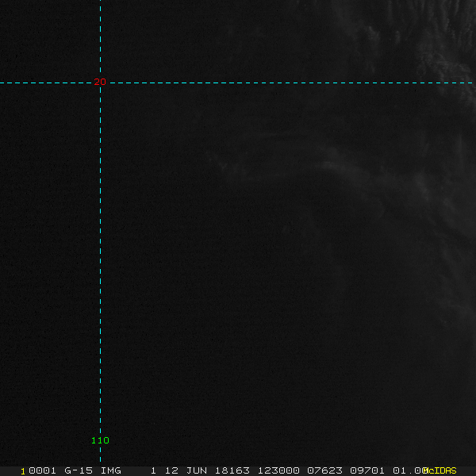This screenshot has width=476, height=476.
Task: Click the line value "07623"
Action: [x=324, y=470]
